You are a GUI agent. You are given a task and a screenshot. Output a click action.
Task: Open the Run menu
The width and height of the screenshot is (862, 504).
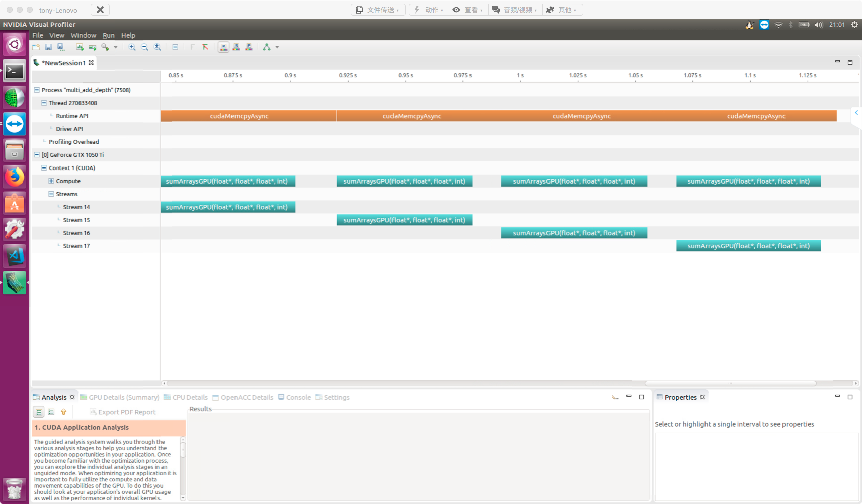108,35
